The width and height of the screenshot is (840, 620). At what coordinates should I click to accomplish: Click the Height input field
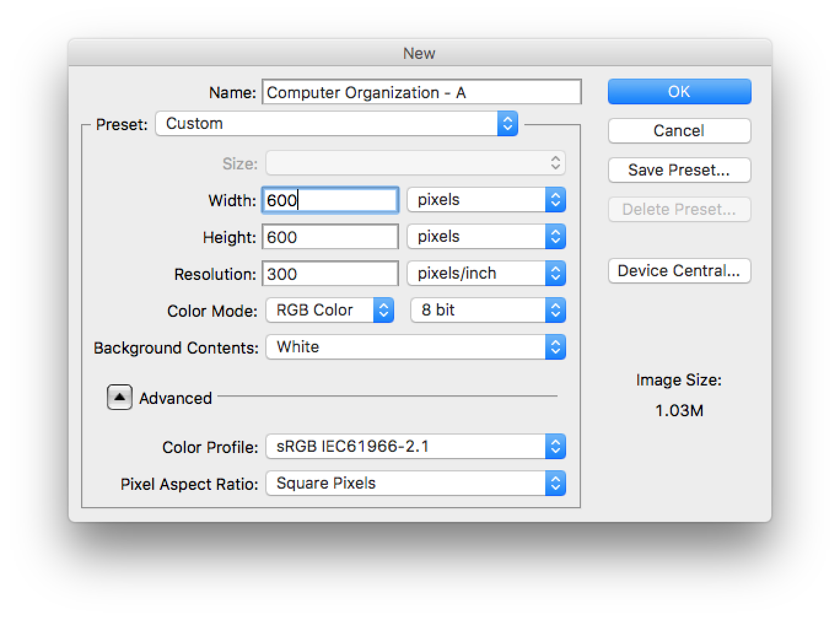click(x=330, y=237)
